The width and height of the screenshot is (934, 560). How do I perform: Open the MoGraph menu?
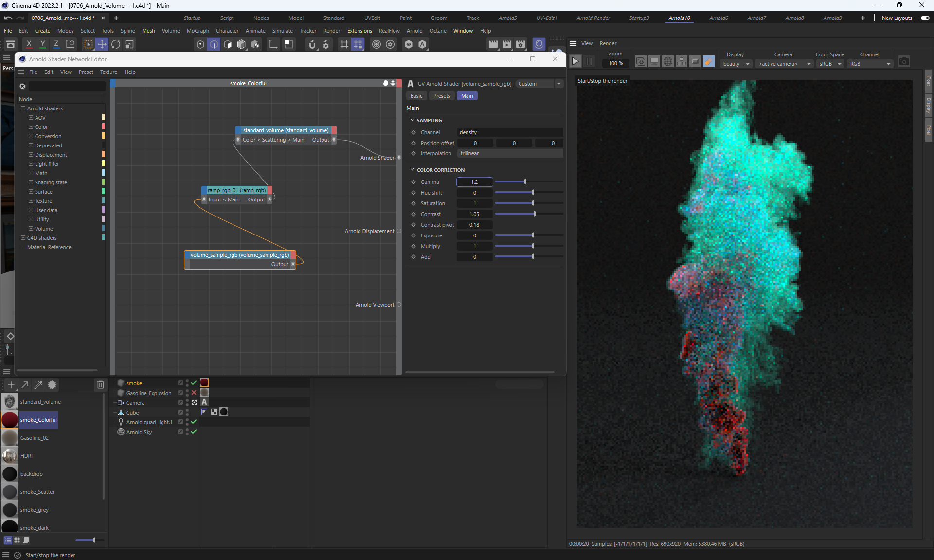[198, 31]
